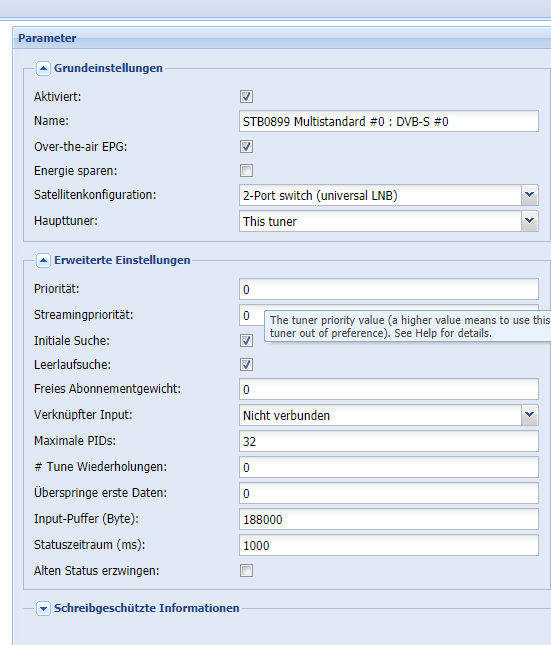Click the Maximale PIDs field
The width and height of the screenshot is (551, 645).
388,441
